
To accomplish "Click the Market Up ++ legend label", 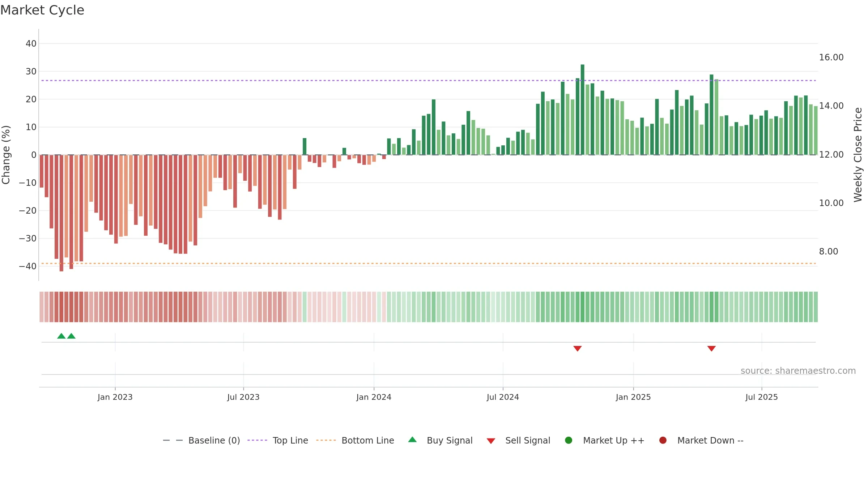I will coord(614,440).
